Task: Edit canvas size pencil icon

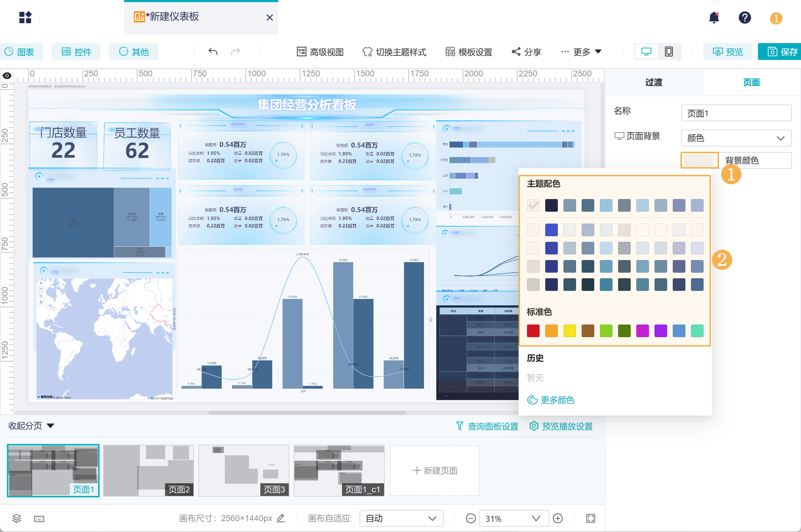Action: [281, 518]
